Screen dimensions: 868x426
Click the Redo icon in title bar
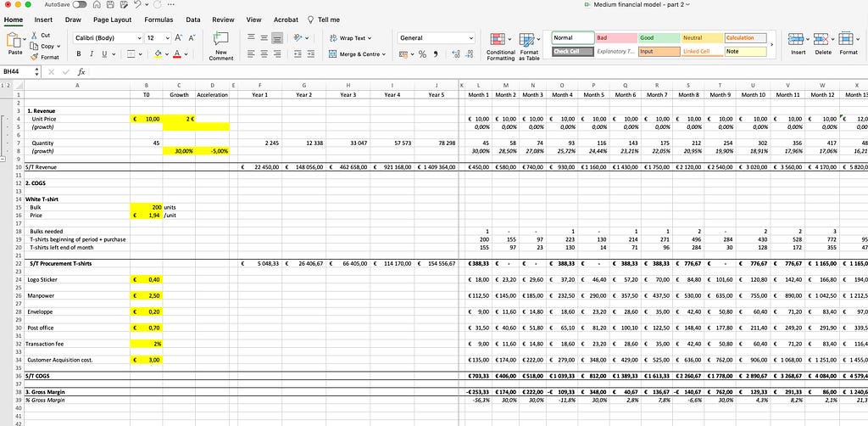[x=157, y=4]
